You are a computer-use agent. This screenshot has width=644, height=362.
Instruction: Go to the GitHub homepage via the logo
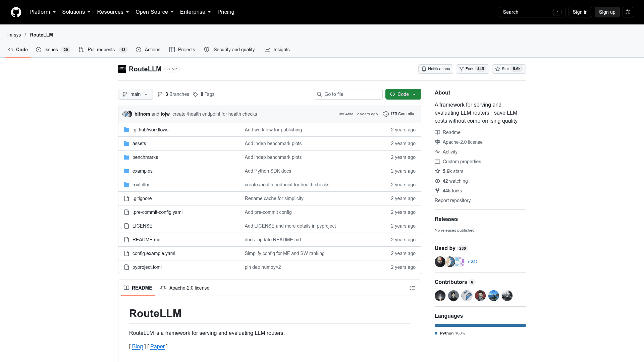(x=16, y=12)
